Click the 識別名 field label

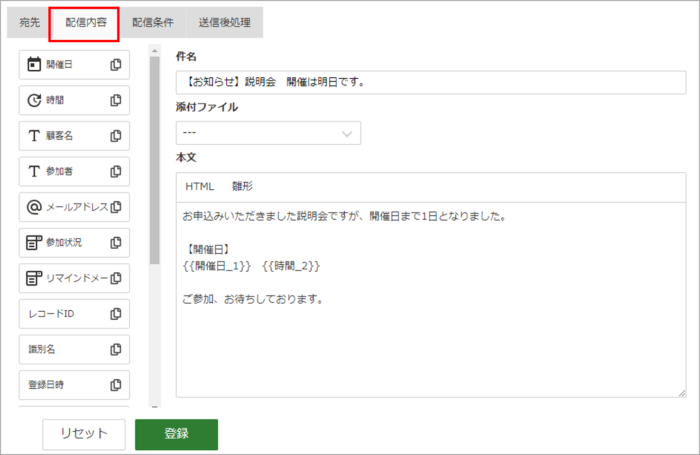[42, 349]
